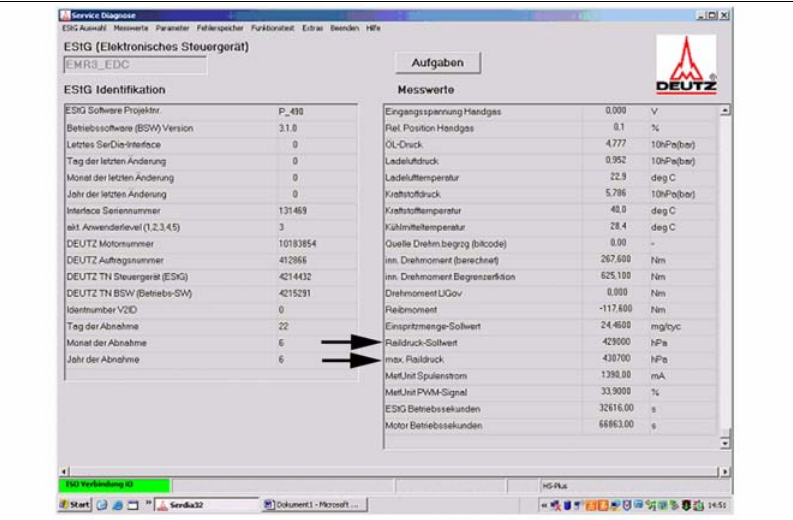Screen dimensions: 793x520
Task: Select Ladelufttemperatur value 22,9
Action: pos(618,177)
